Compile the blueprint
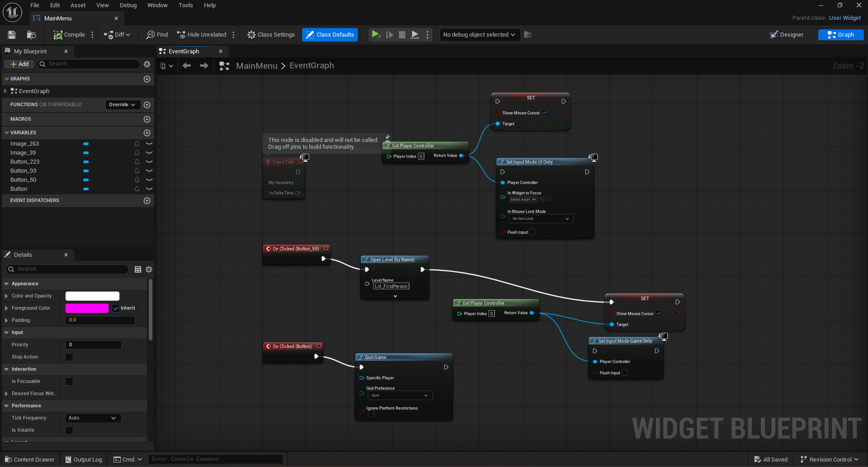Image resolution: width=868 pixels, height=467 pixels. pos(69,34)
